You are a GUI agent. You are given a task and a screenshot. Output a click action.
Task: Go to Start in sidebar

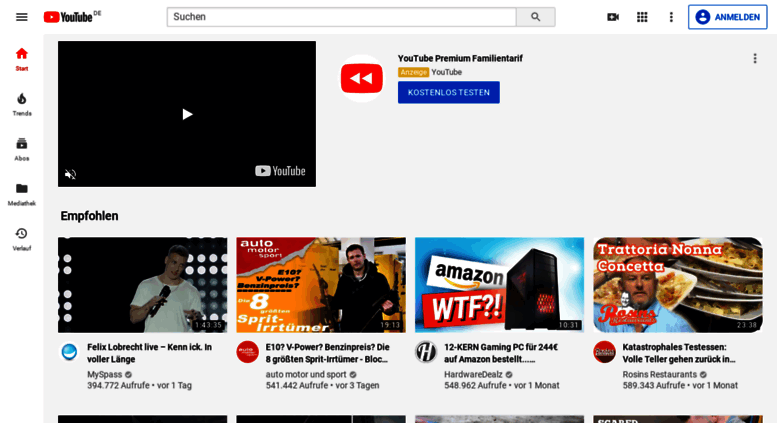(22, 59)
